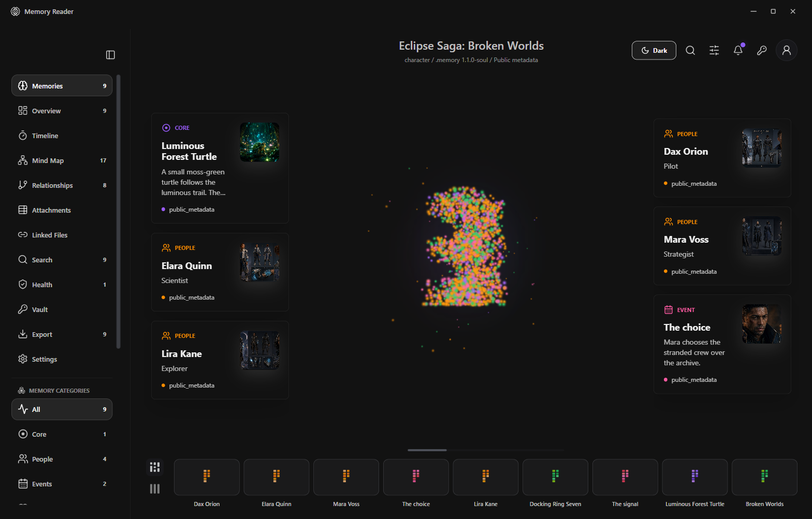Open Dax Orion people card
The image size is (812, 519).
coord(722,158)
